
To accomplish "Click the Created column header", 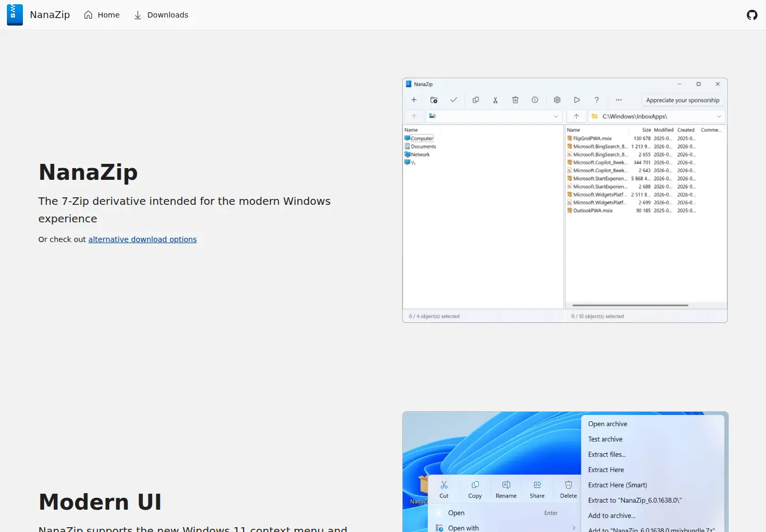I will [686, 130].
